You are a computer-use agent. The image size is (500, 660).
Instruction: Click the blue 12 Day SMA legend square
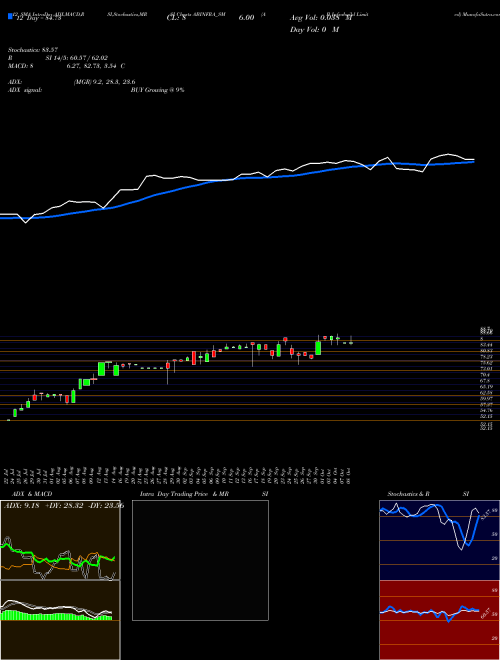click(10, 17)
